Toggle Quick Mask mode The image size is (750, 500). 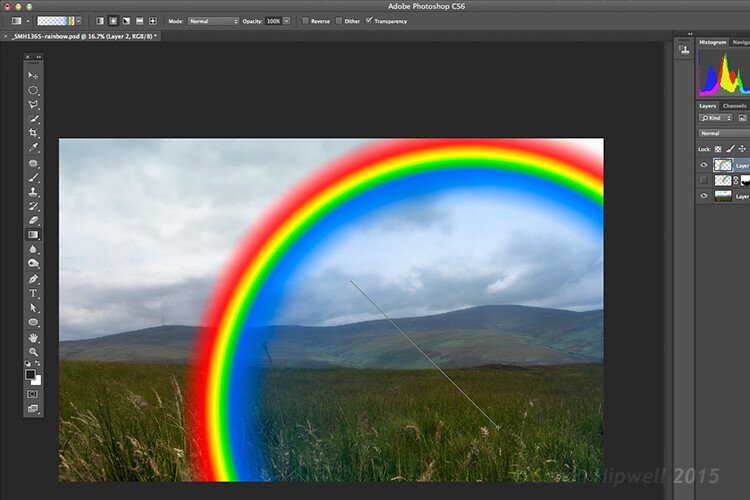33,394
